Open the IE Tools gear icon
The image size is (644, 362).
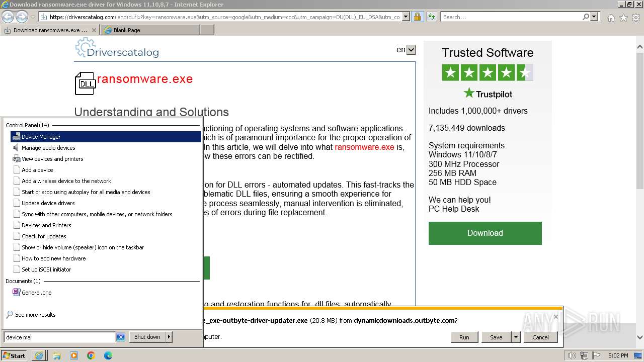636,18
